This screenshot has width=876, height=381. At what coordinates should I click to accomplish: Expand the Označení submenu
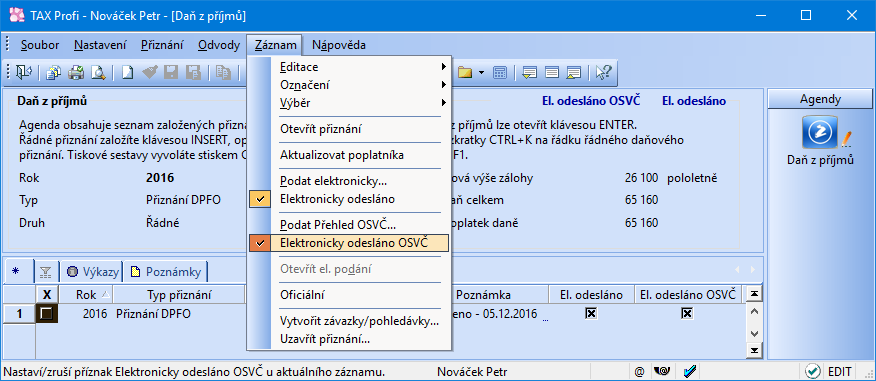pyautogui.click(x=349, y=85)
